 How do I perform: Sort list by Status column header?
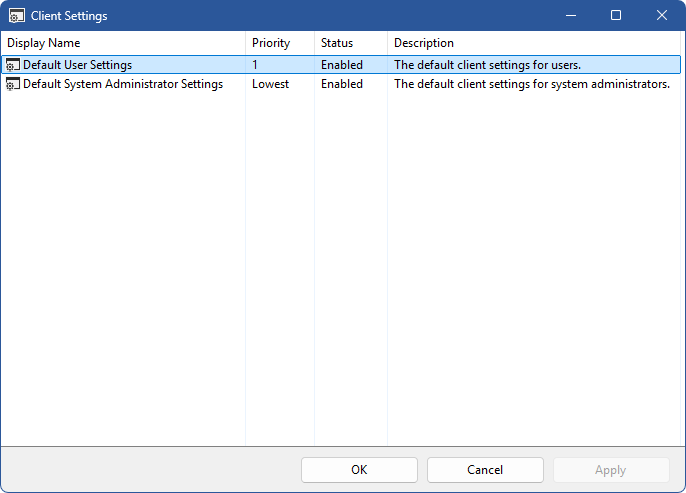point(337,43)
